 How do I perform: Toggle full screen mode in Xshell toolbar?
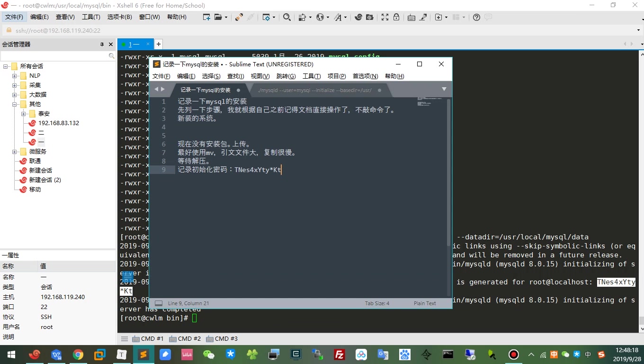385,17
